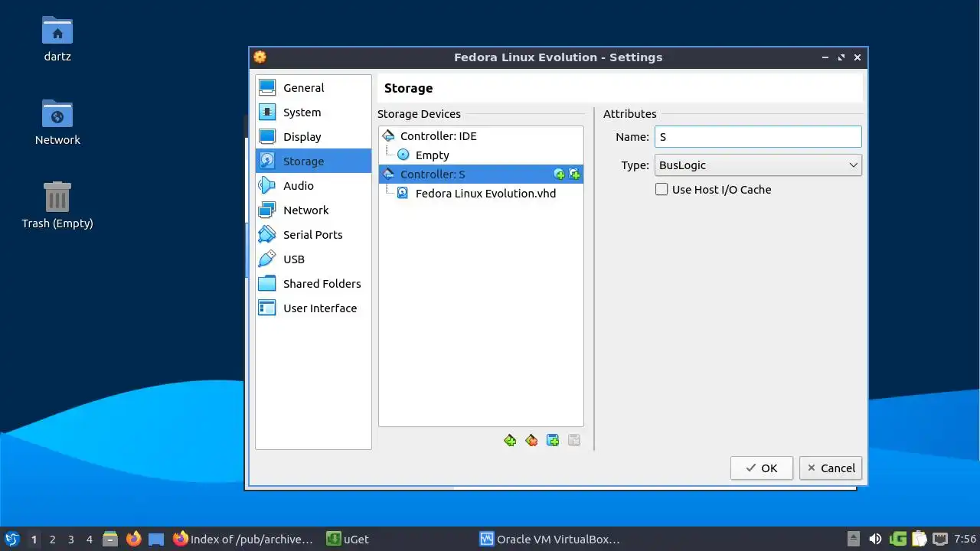
Task: Switch to workspace 4 in pager
Action: pyautogui.click(x=89, y=539)
